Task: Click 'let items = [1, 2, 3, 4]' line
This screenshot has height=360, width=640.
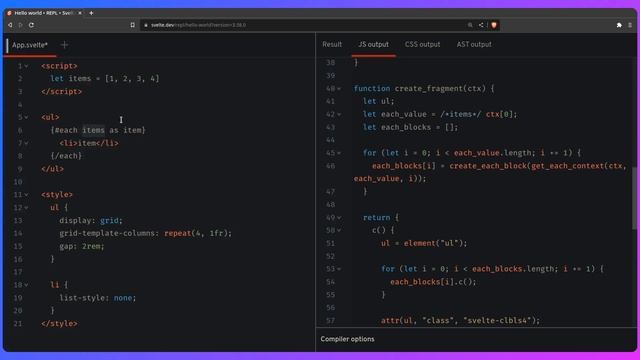Action: click(104, 79)
